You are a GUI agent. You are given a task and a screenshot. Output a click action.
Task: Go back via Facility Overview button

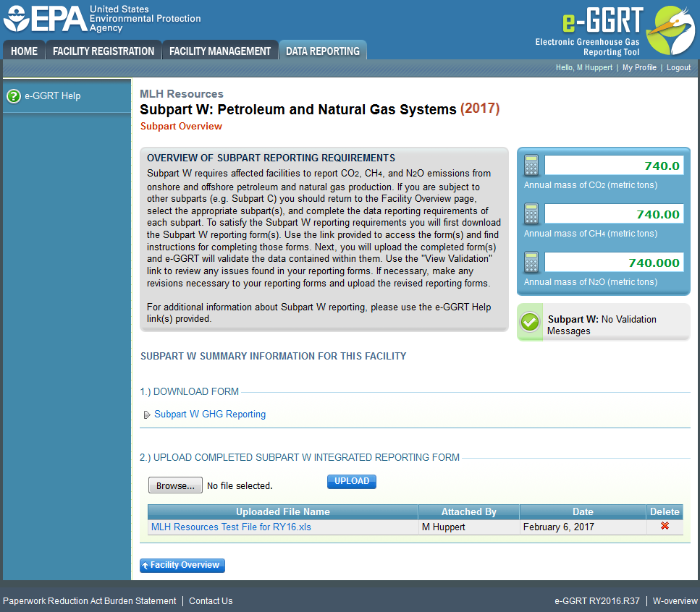182,565
